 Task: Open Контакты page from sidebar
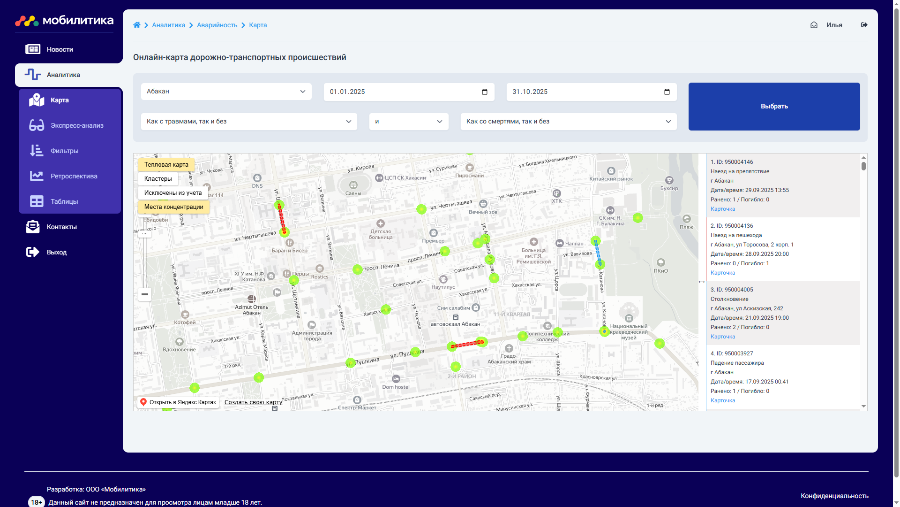[x=61, y=227]
